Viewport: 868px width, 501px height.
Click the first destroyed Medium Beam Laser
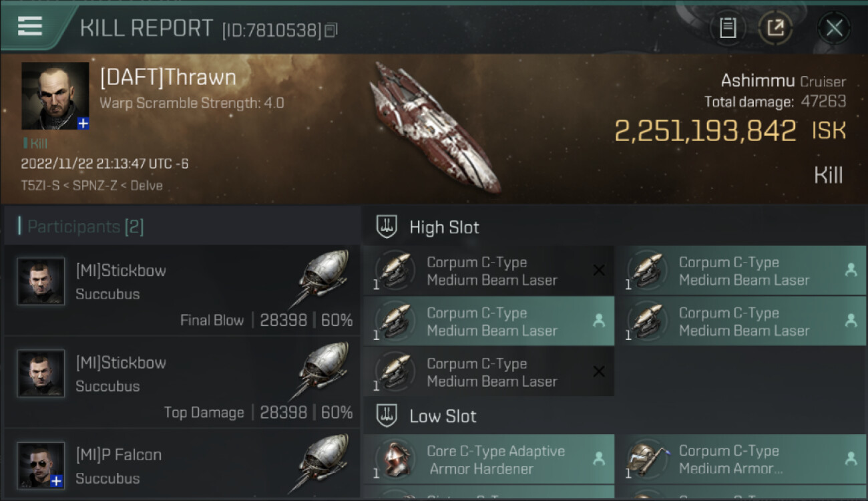488,271
